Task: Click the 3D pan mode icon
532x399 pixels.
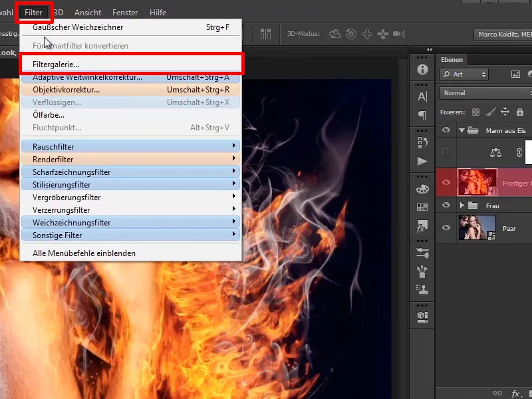Action: 367,34
